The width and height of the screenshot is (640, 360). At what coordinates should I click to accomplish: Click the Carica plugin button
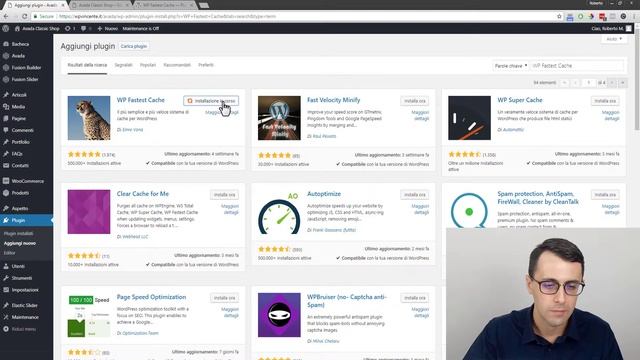click(x=133, y=47)
